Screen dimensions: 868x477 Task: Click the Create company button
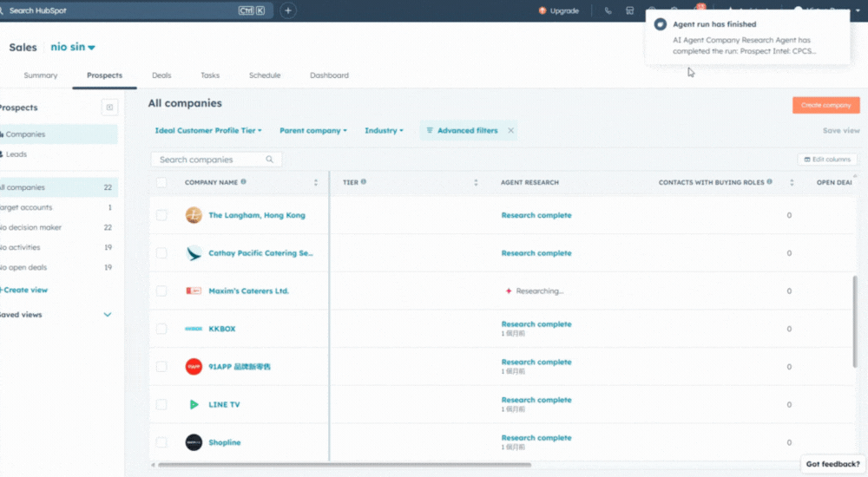coord(825,105)
